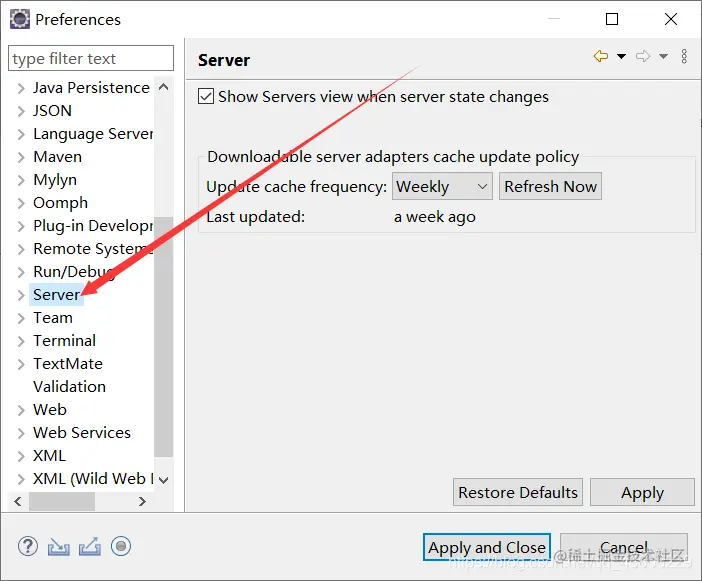Click the forward navigation arrow icon

643,56
